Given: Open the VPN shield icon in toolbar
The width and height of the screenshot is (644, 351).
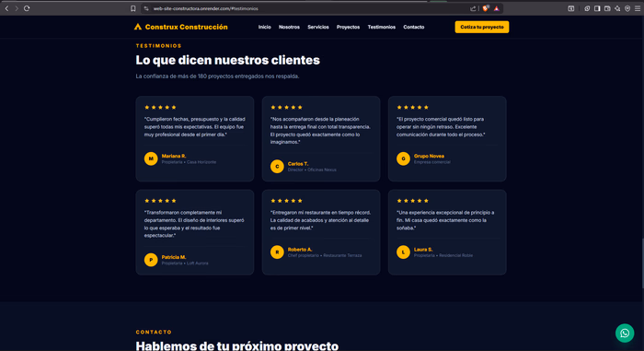Looking at the screenshot, I should (x=627, y=8).
